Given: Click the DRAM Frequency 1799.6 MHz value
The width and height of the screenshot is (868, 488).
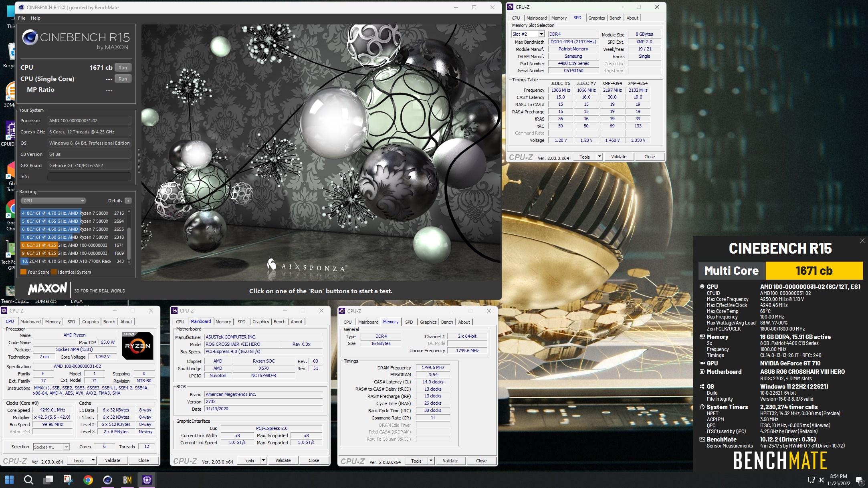Looking at the screenshot, I should (433, 367).
